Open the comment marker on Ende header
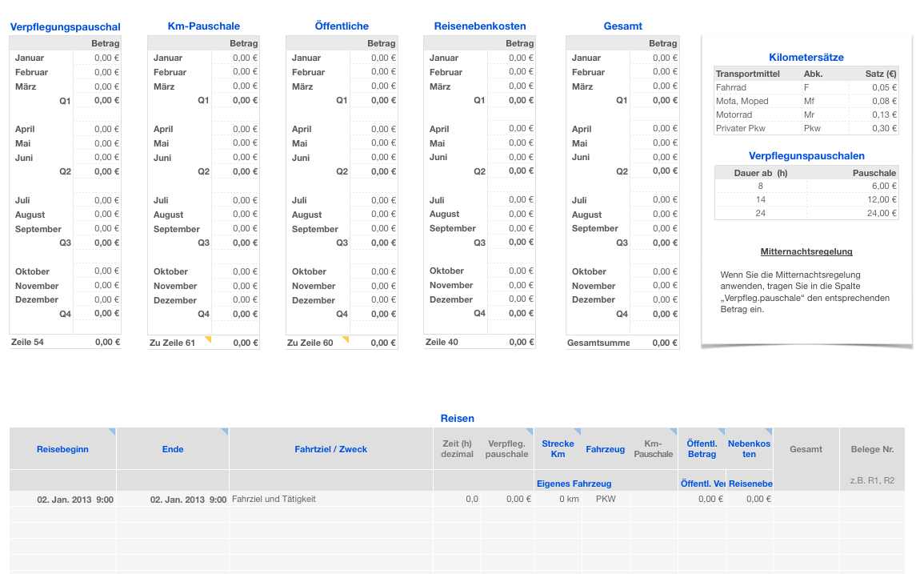Viewport: 924px width, 574px height. [225, 432]
